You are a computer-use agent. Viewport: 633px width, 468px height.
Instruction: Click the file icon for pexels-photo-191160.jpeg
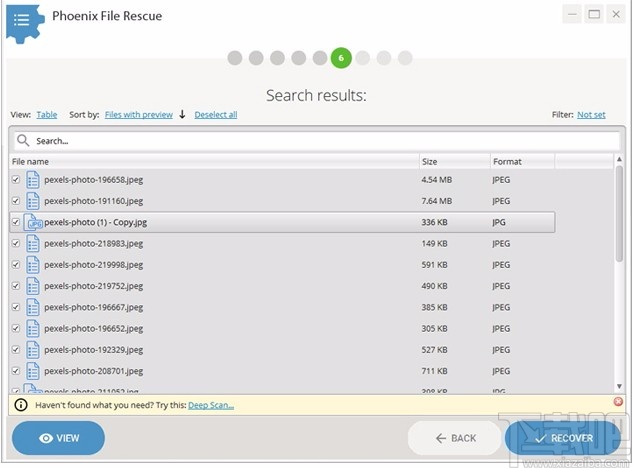33,201
